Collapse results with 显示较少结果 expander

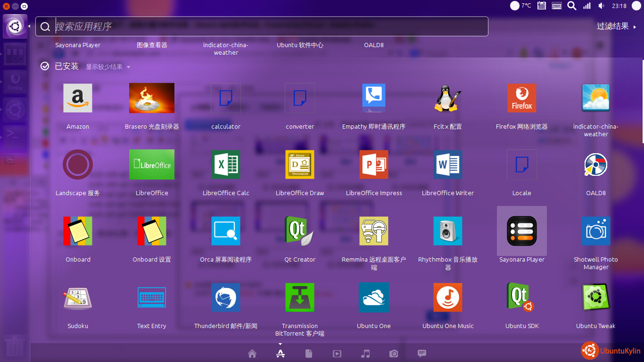click(107, 67)
